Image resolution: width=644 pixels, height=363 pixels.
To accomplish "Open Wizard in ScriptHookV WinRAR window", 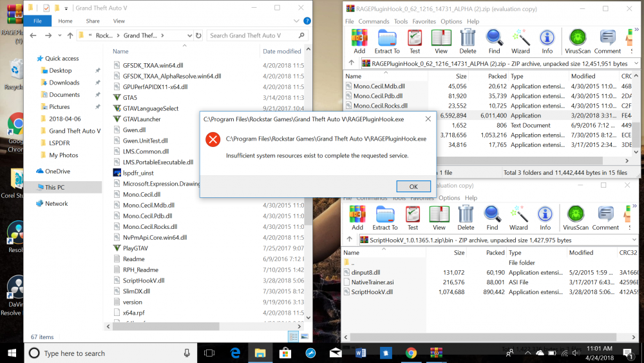I will tap(518, 218).
